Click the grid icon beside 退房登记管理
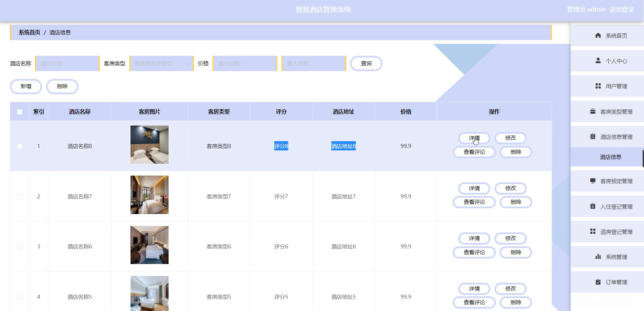 pyautogui.click(x=593, y=231)
